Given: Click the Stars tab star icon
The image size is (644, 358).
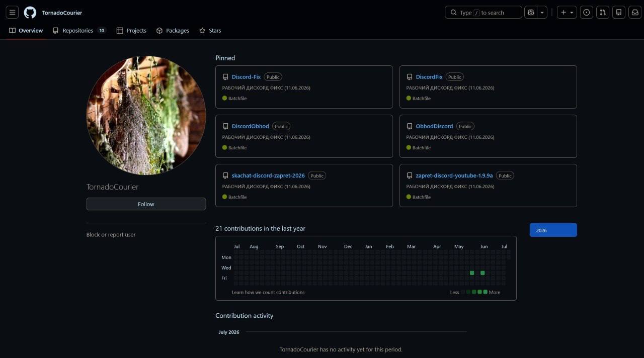Looking at the screenshot, I should 202,31.
